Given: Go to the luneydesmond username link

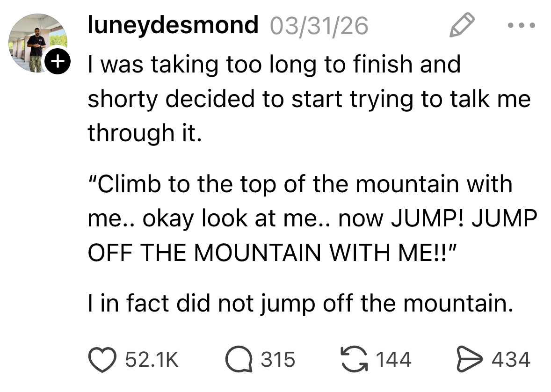Looking at the screenshot, I should point(173,25).
